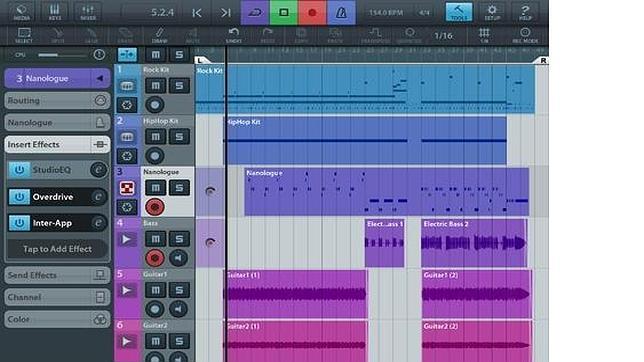Arm the Guitar1 track for recording

155,309
